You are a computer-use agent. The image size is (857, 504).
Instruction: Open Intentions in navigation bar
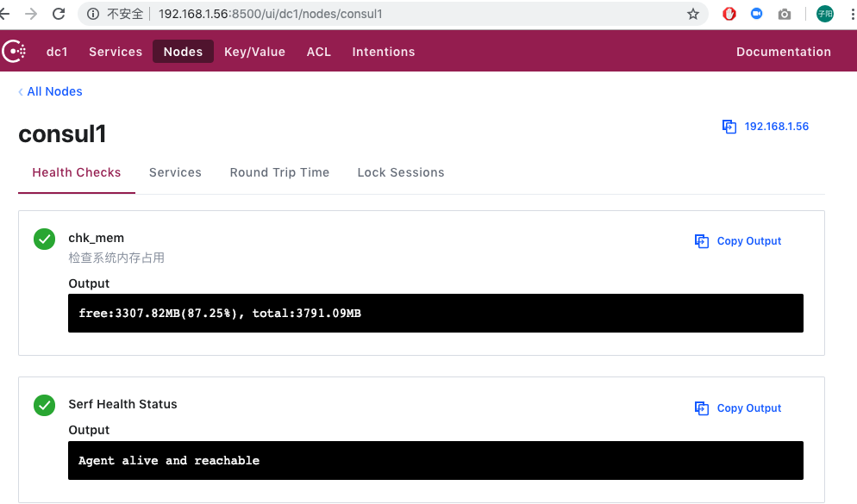384,52
